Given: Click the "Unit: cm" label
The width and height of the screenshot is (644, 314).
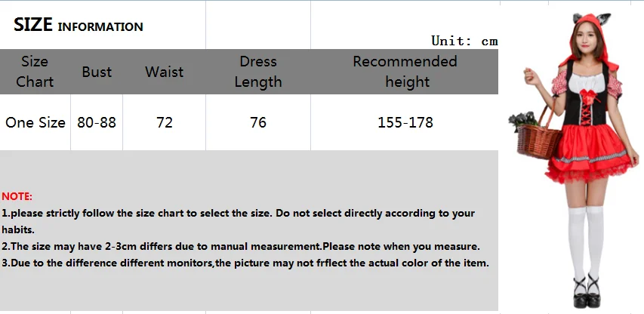Looking at the screenshot, I should pyautogui.click(x=464, y=41).
